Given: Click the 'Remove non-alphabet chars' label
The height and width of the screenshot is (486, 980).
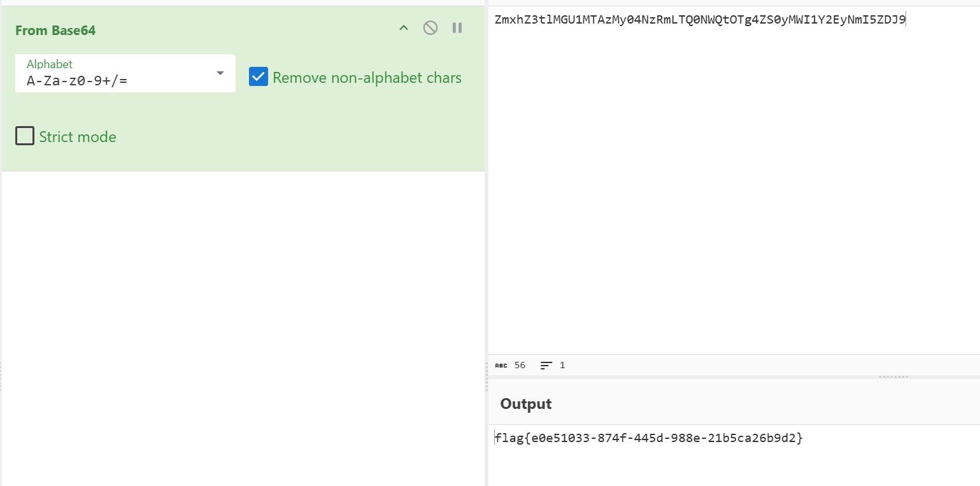Looking at the screenshot, I should point(367,78).
